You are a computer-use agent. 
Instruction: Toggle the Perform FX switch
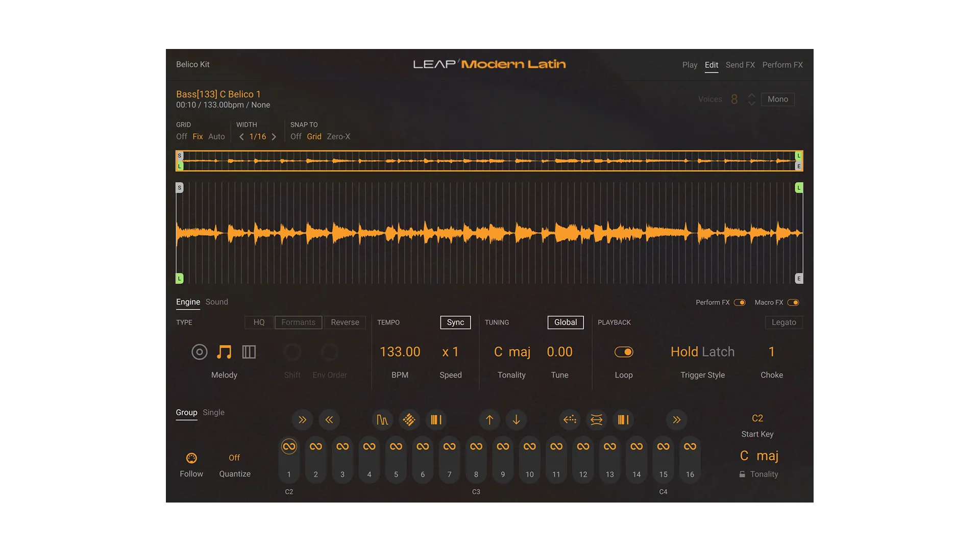pos(739,303)
